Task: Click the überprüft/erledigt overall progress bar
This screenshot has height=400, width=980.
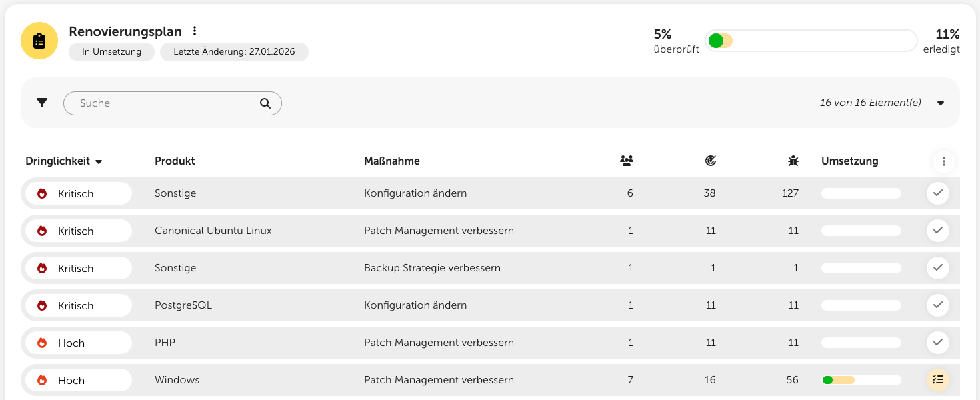Action: pyautogui.click(x=811, y=41)
